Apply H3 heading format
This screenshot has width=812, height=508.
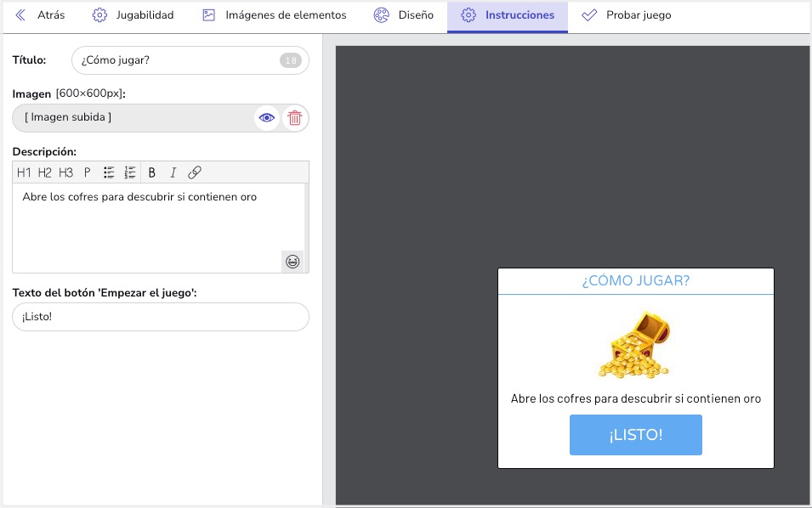point(65,172)
